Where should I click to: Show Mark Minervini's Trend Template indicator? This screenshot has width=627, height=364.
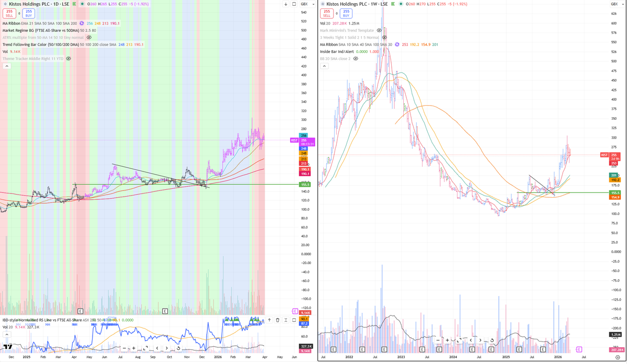379,30
